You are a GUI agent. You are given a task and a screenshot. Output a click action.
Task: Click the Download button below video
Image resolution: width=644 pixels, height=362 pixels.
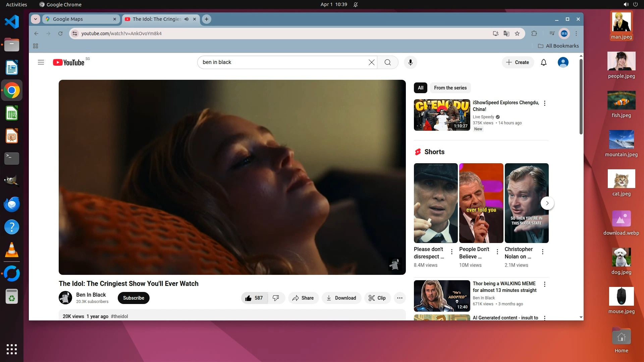coord(341,298)
